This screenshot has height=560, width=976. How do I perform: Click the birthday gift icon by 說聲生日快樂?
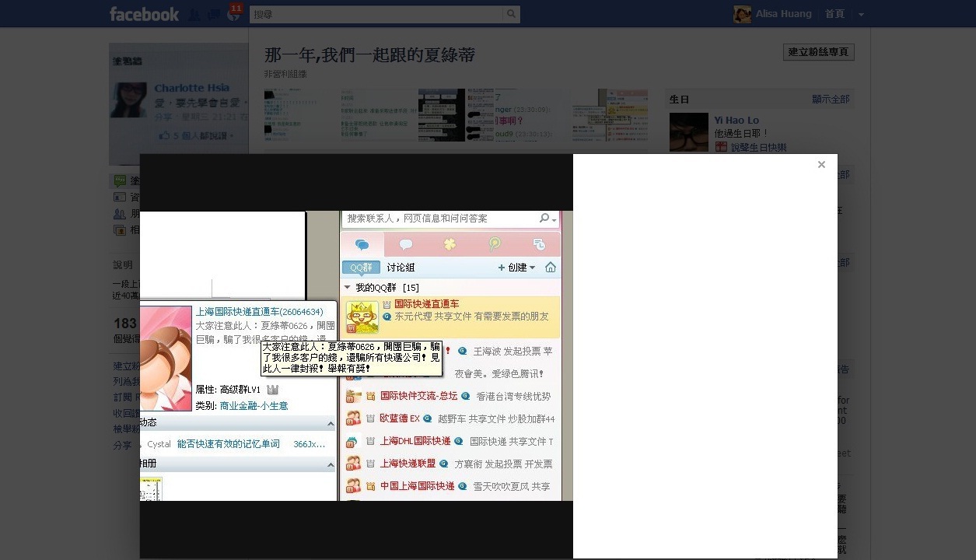point(721,147)
